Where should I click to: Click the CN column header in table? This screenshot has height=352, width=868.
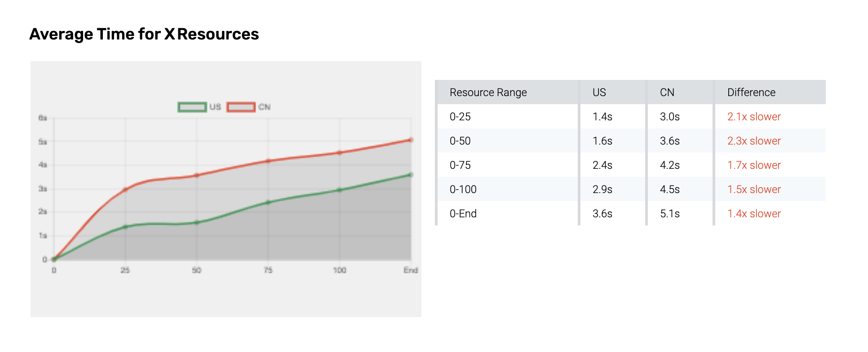pos(667,92)
